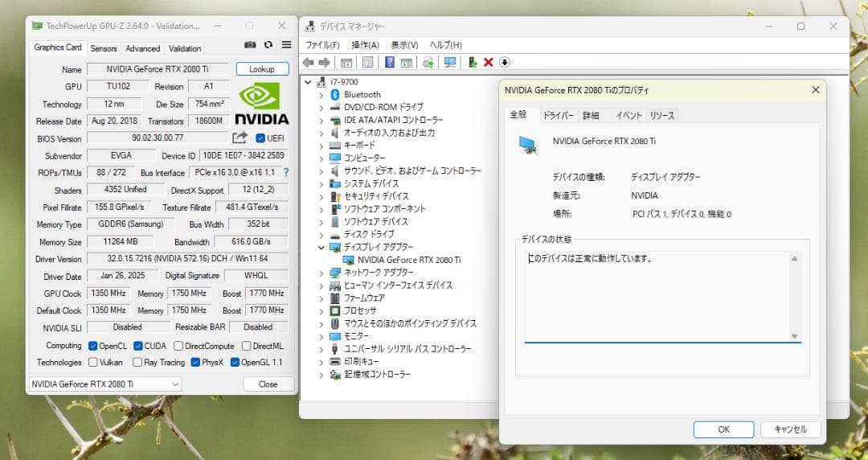Click the NVIDIA logo in GPU-Z
The image size is (868, 460).
coord(262,104)
